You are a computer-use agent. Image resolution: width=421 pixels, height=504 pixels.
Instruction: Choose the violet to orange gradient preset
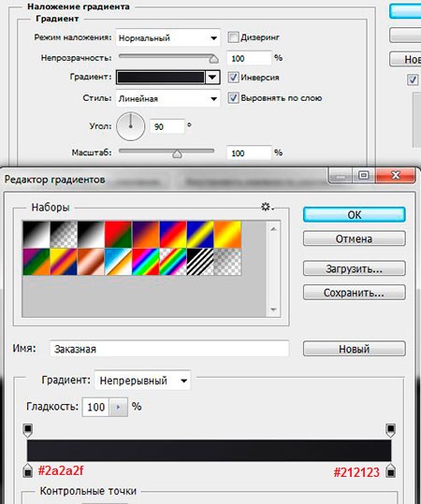tap(145, 235)
